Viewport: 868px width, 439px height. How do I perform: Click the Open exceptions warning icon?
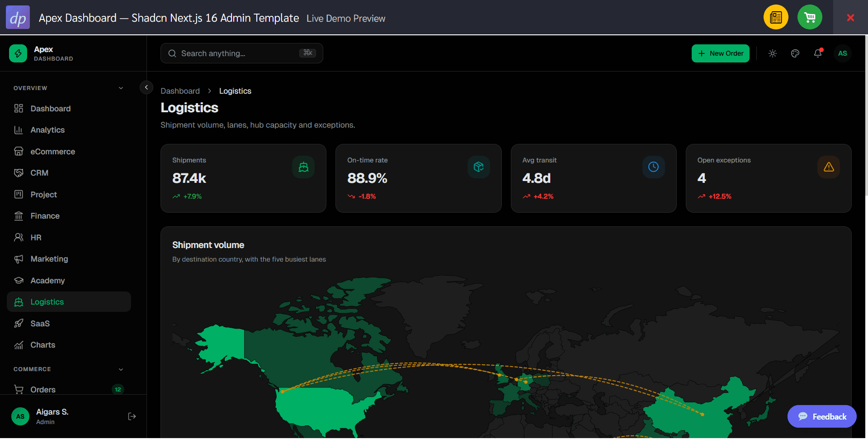(x=829, y=167)
